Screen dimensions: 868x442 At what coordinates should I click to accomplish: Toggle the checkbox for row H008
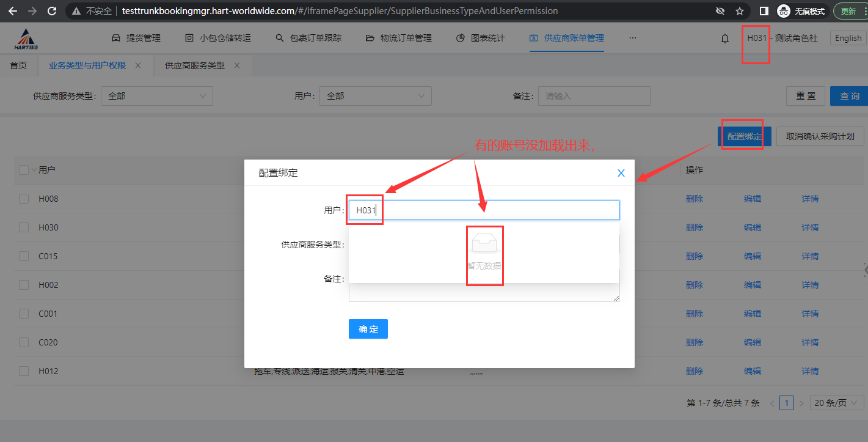tap(24, 199)
